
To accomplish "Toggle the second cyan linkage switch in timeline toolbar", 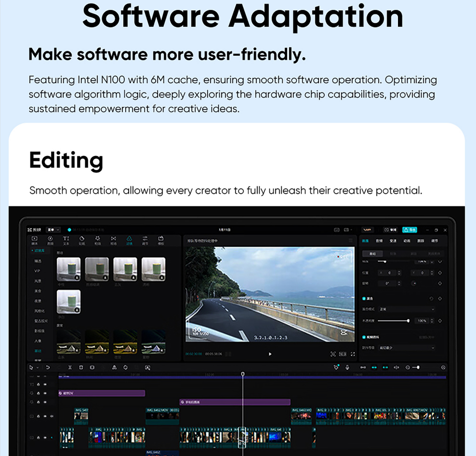I will (x=385, y=367).
